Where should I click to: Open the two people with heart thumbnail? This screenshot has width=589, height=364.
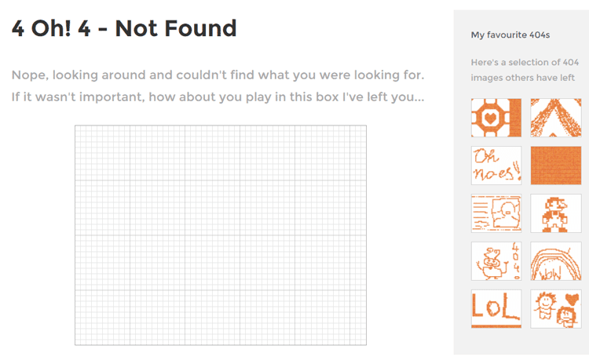pos(555,309)
